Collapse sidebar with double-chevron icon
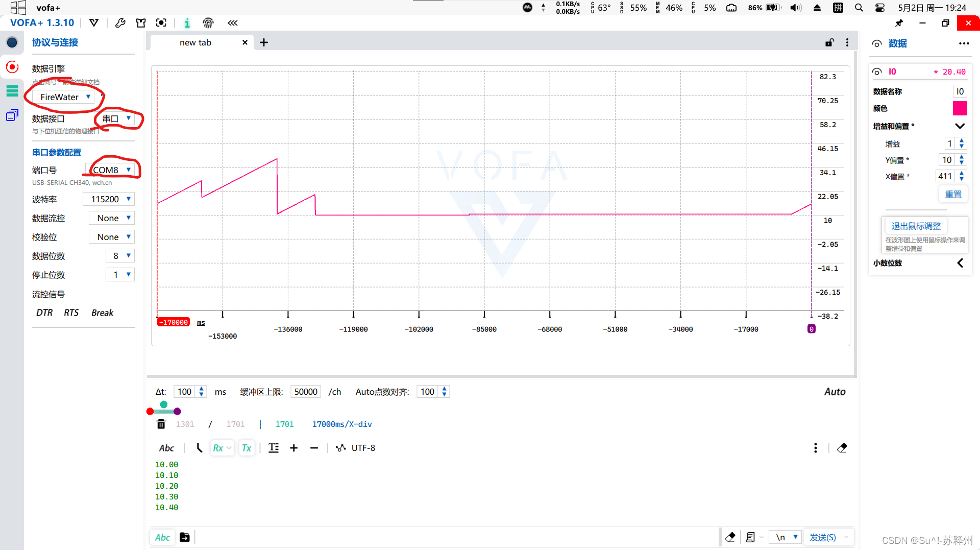The width and height of the screenshot is (980, 550). click(x=233, y=22)
